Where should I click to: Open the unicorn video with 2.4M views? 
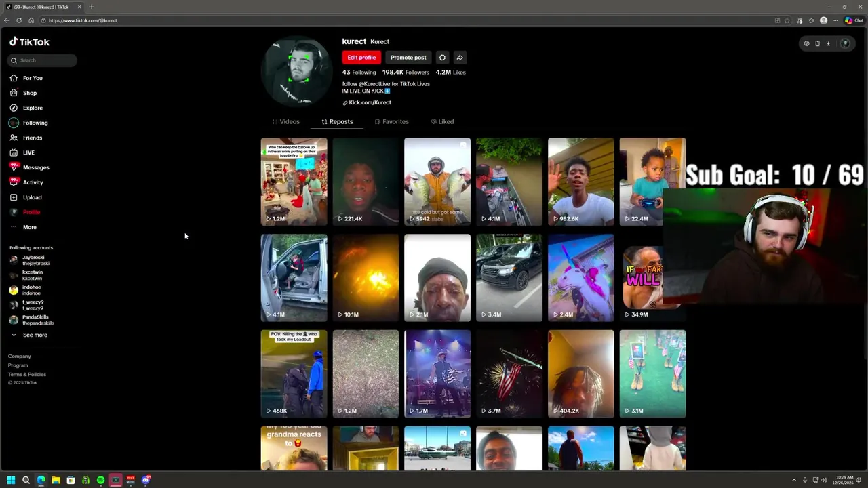581,278
